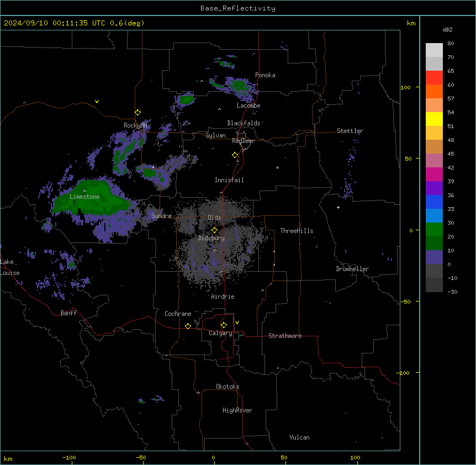Click the RockyMH town label

135,125
